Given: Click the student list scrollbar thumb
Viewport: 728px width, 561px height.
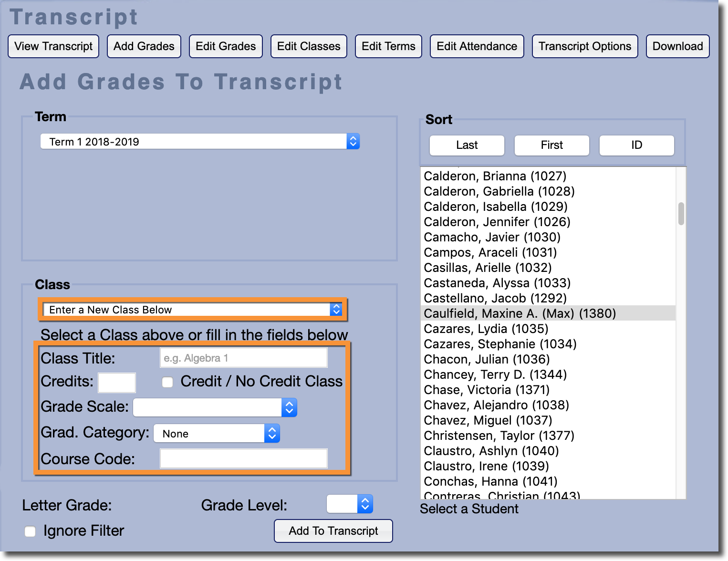Looking at the screenshot, I should [681, 214].
